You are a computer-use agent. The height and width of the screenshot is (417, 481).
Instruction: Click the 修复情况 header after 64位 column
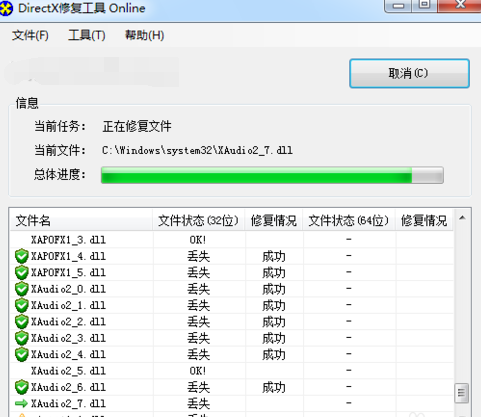point(424,220)
